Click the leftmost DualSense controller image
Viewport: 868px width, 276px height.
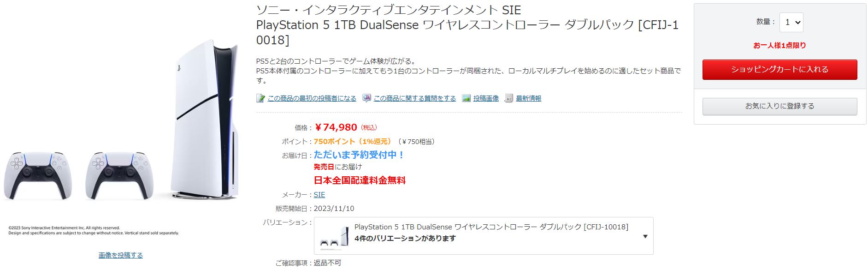click(38, 175)
